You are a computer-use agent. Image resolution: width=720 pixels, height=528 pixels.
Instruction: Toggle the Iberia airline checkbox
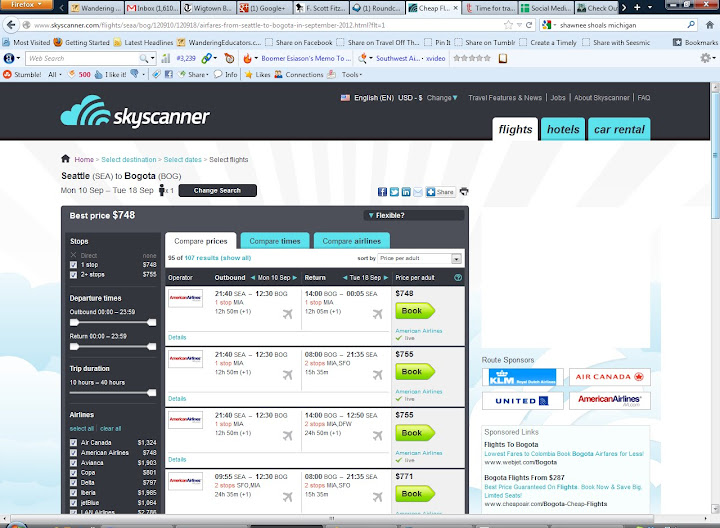point(73,493)
